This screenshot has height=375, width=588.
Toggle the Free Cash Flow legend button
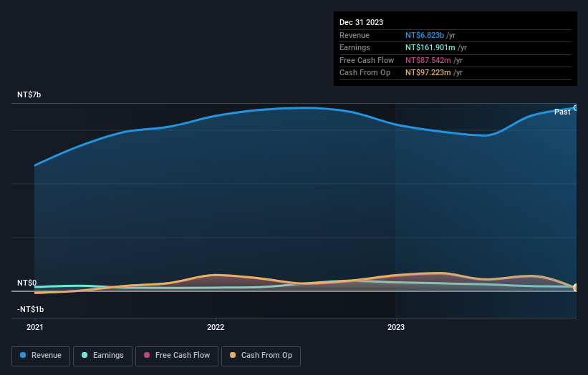click(x=177, y=356)
